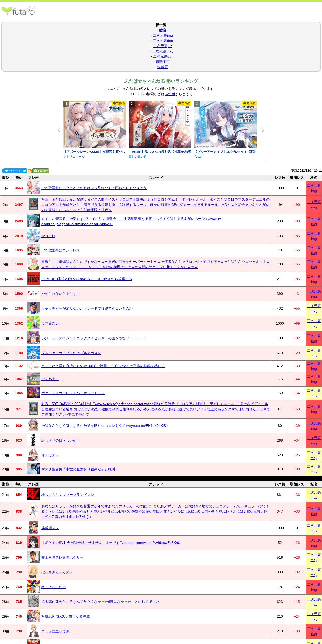Open rank 7 FILM RED thread thumbnail
Image resolution: width=322 pixels, height=644 pixels.
point(33,279)
